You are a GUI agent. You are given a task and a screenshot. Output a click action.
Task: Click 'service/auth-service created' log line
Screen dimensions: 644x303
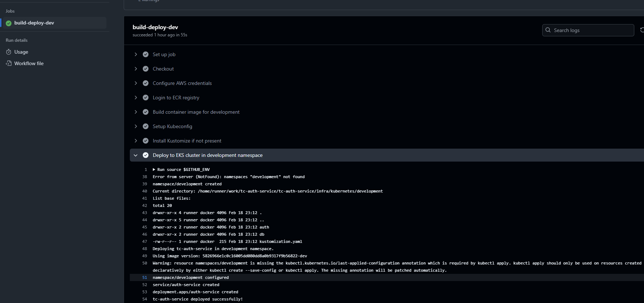tap(186, 285)
